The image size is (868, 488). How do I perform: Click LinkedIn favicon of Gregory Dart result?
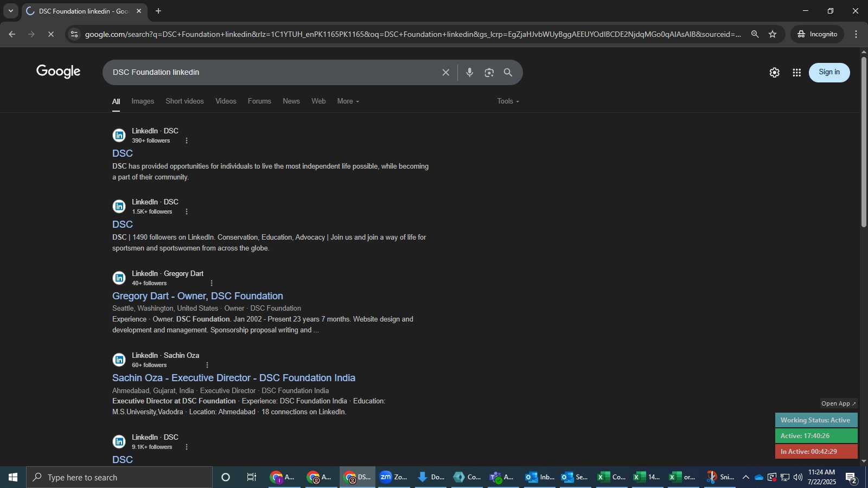[x=119, y=278]
